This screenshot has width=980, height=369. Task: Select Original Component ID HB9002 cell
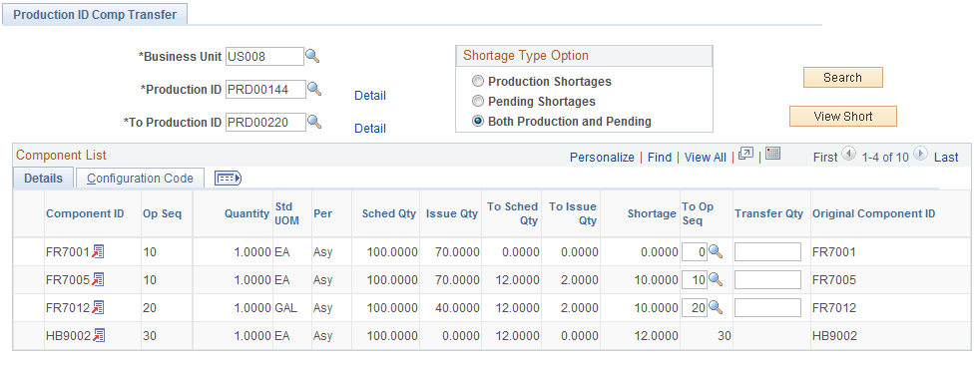(x=834, y=336)
